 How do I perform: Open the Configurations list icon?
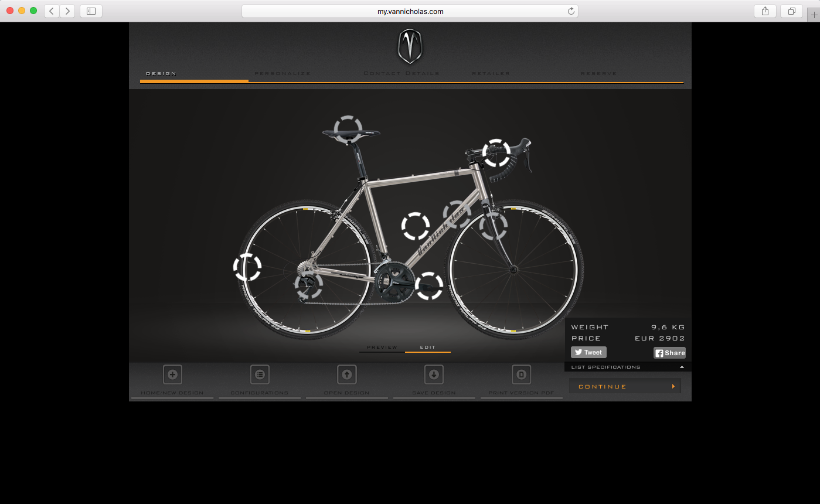[260, 374]
